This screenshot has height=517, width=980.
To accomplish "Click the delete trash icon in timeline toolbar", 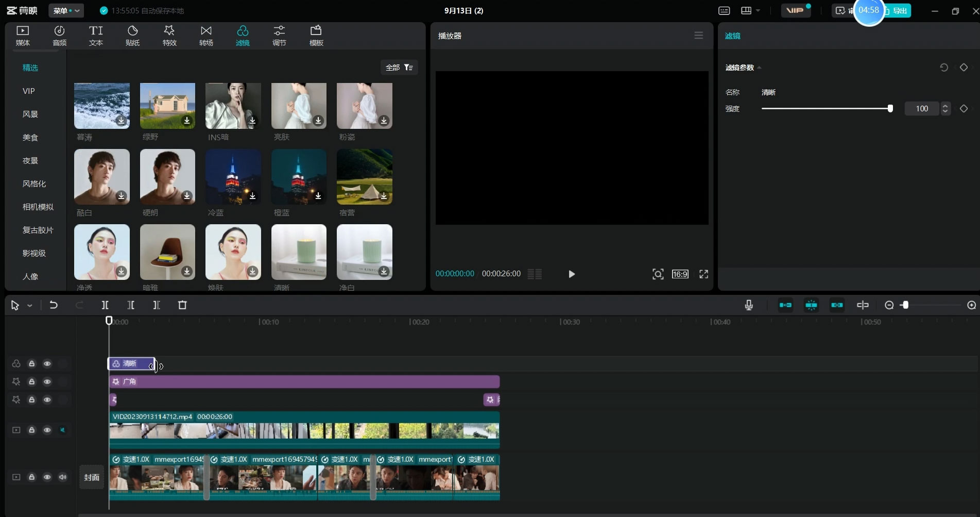I will (182, 305).
